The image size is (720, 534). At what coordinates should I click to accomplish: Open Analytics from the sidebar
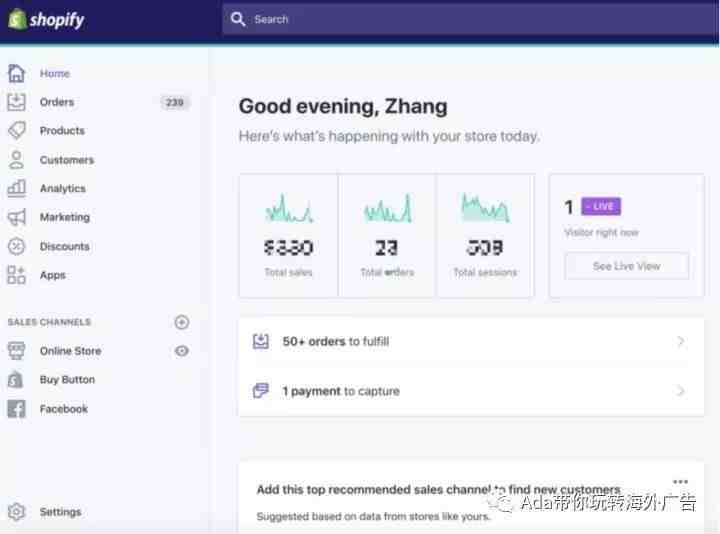(x=62, y=189)
